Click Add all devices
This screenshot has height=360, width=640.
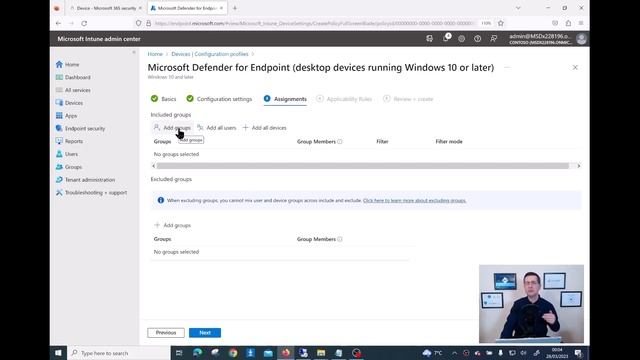click(264, 128)
